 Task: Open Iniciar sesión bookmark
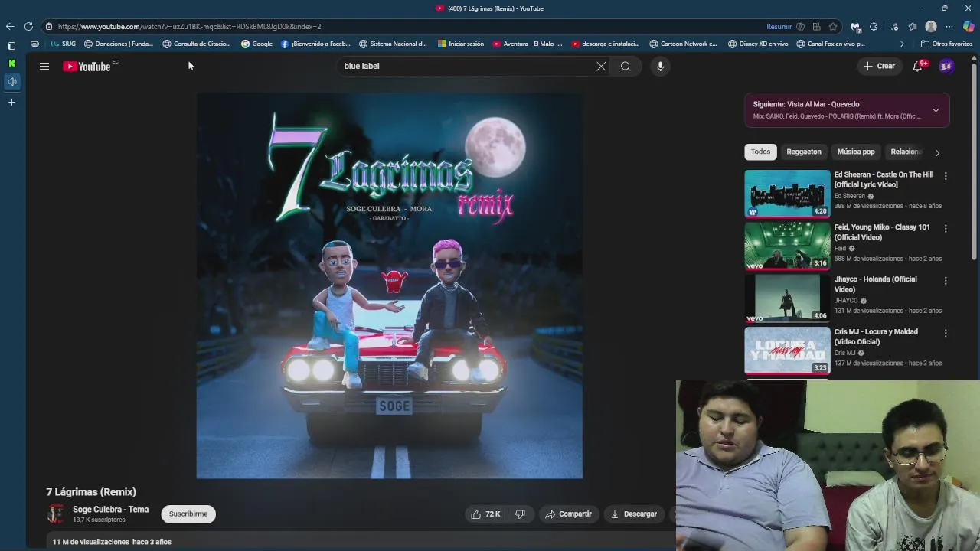pyautogui.click(x=461, y=44)
